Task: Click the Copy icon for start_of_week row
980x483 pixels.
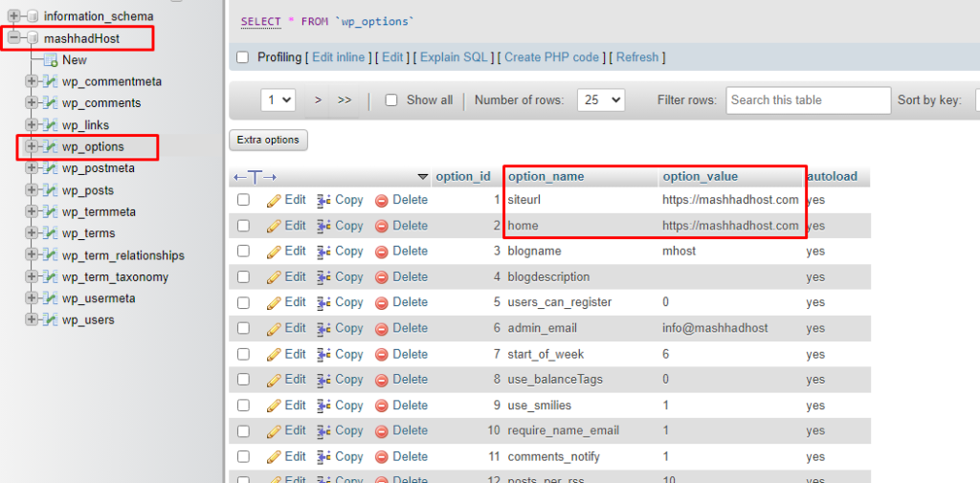Action: point(323,355)
